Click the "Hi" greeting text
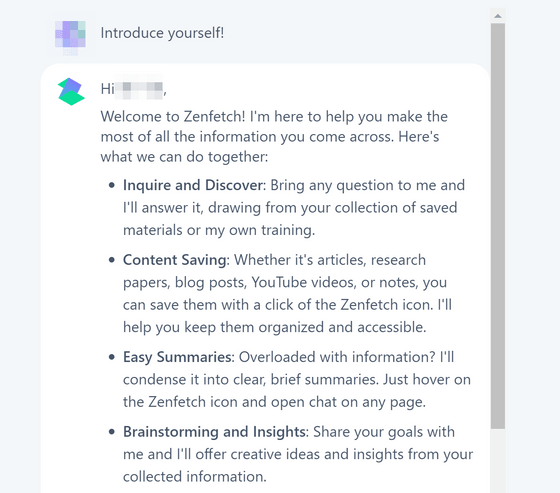The height and width of the screenshot is (493, 560). [108, 89]
